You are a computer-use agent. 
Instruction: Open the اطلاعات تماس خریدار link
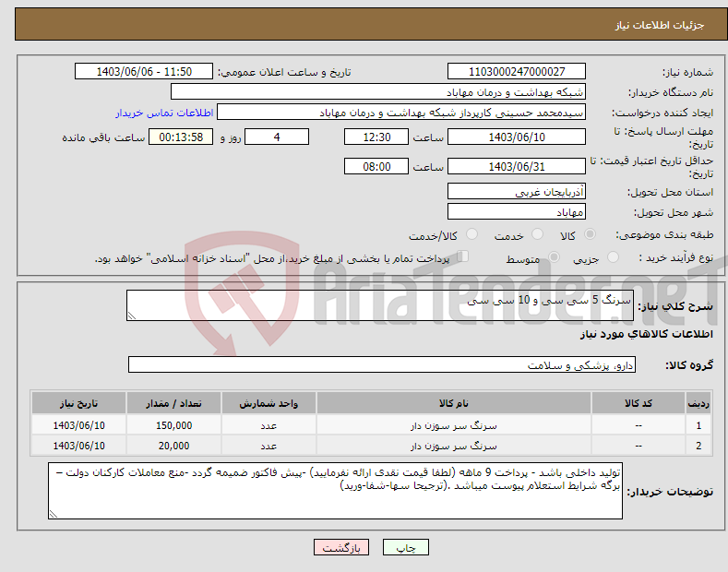(x=164, y=113)
